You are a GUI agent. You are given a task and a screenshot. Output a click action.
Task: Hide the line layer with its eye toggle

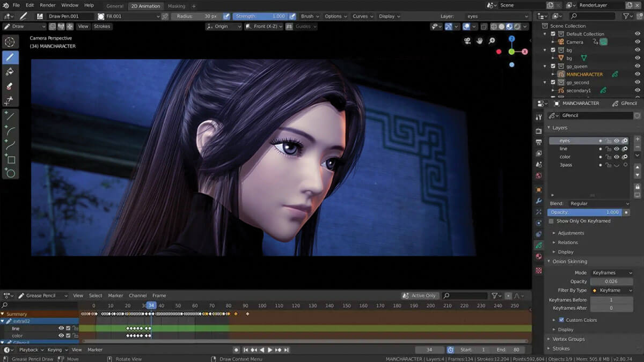(616, 149)
